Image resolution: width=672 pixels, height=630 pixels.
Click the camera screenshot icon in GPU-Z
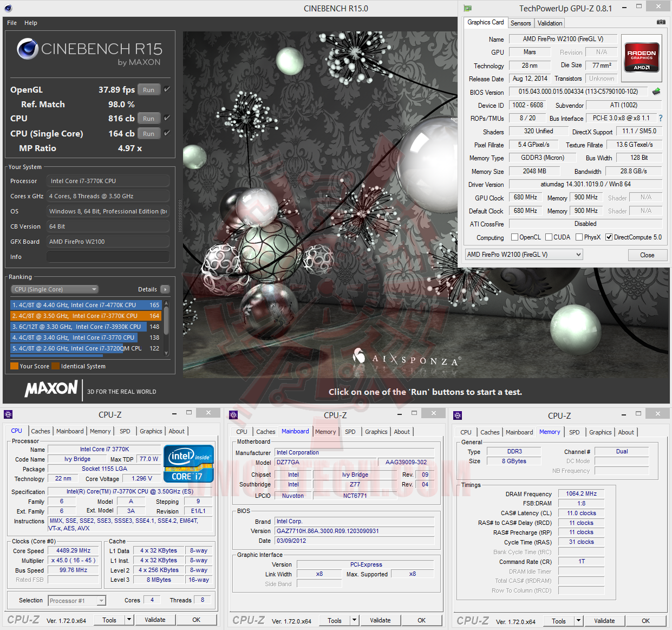pyautogui.click(x=661, y=22)
